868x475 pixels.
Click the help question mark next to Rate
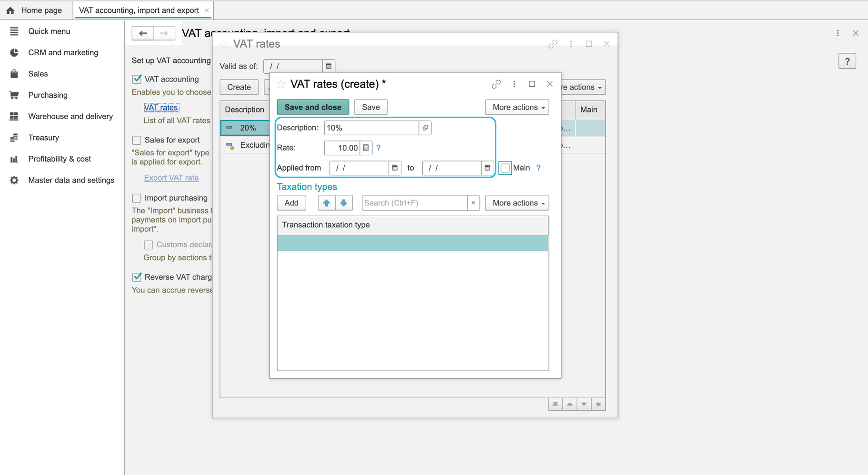[379, 148]
